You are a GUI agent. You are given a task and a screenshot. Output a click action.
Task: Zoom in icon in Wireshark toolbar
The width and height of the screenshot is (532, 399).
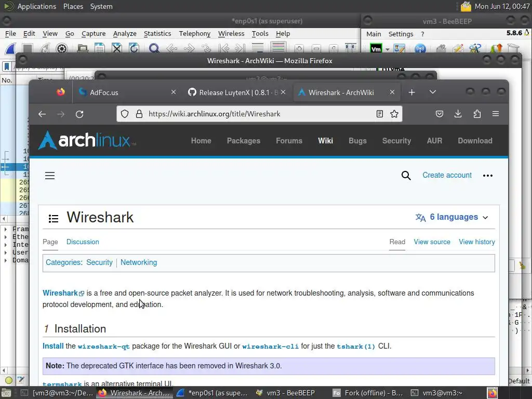pyautogui.click(x=299, y=48)
